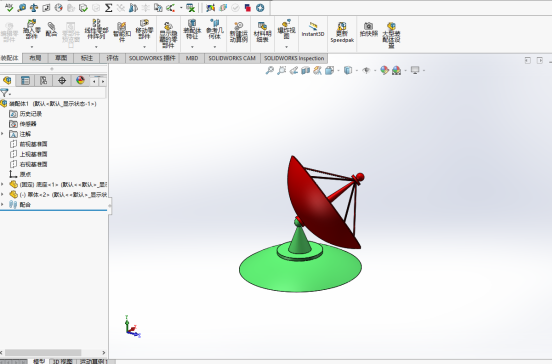Image resolution: width=552 pixels, height=364 pixels.
Task: Open dropdown under Exploded View (爆炸视图)
Action: click(x=287, y=47)
